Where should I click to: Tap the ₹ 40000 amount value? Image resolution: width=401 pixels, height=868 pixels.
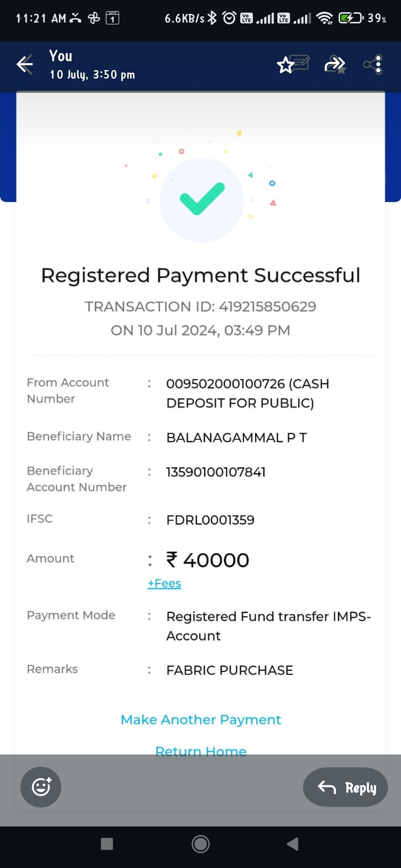tap(208, 560)
